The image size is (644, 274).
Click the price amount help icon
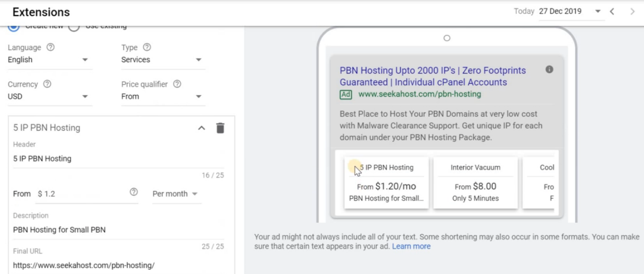coord(133,193)
